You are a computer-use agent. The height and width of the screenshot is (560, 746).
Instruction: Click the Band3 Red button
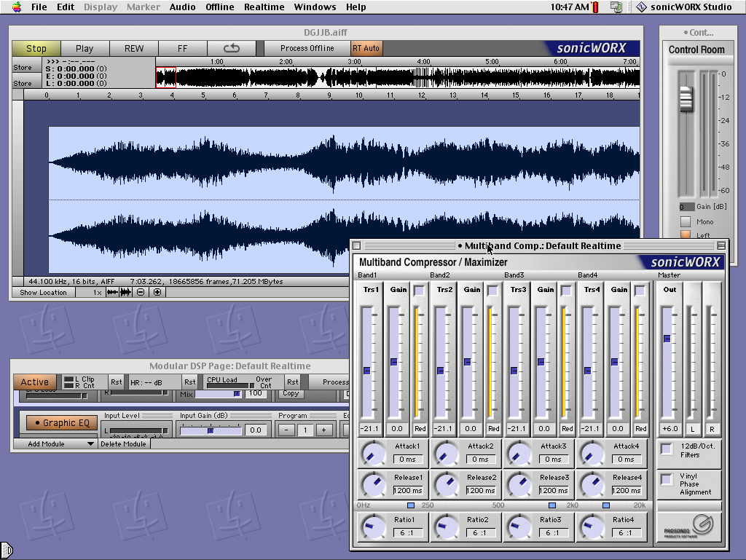568,428
